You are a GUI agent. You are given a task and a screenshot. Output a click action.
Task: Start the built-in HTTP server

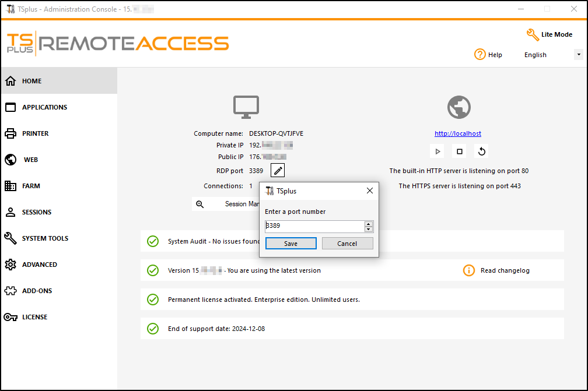437,151
